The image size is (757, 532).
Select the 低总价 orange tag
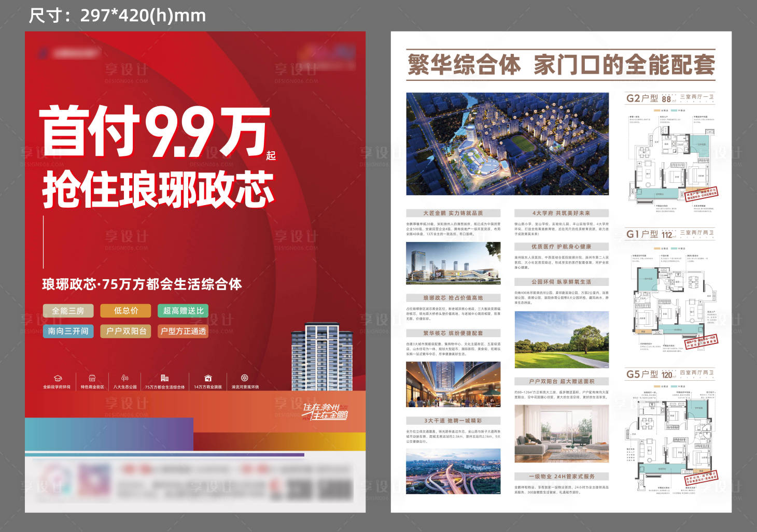coord(126,311)
